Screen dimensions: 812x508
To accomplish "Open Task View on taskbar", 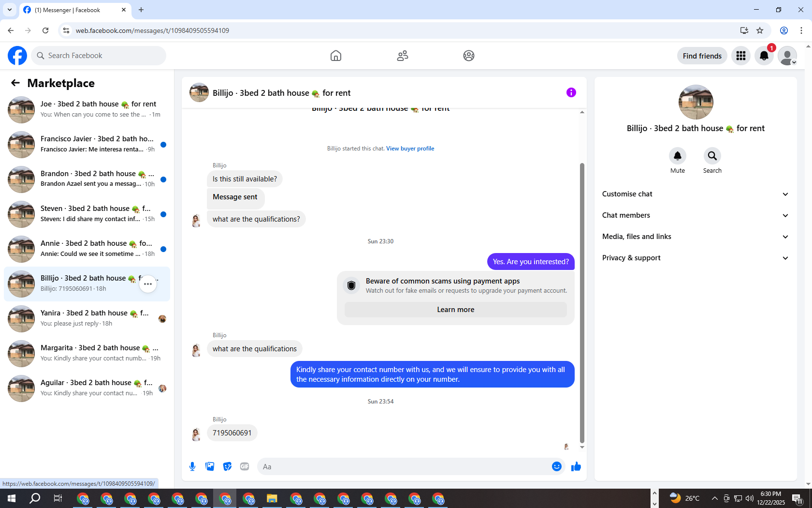I will click(58, 498).
